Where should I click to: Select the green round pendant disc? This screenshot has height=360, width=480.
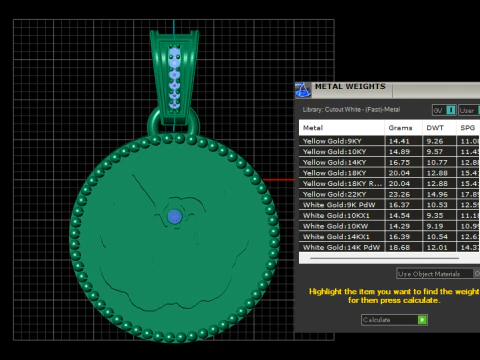click(174, 238)
